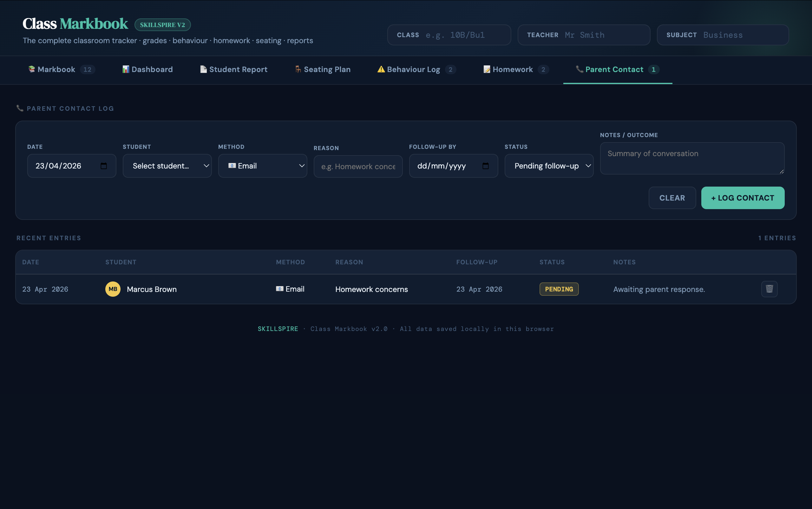Open the Follow-up By calendar picker icon
Viewport: 812px width, 509px height.
pos(485,166)
